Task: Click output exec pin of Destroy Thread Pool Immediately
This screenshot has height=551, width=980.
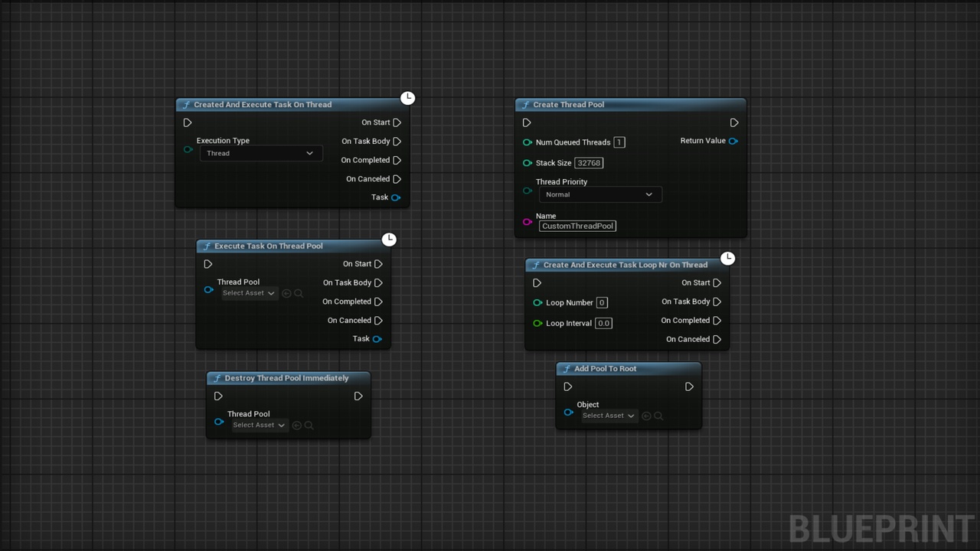Action: pyautogui.click(x=358, y=396)
